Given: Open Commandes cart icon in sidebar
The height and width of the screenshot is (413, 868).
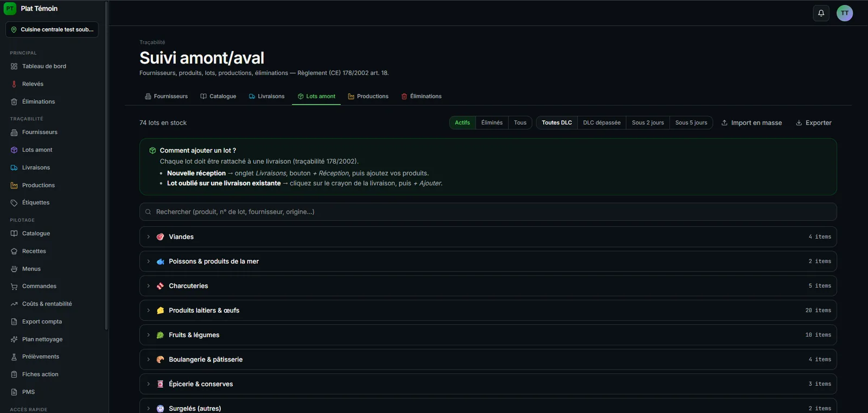Looking at the screenshot, I should tap(14, 287).
